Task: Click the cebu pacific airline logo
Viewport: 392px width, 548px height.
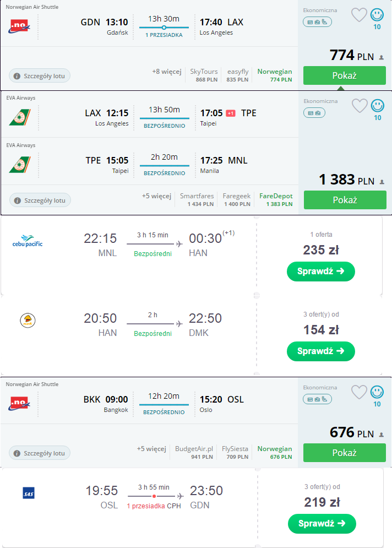Action: tap(27, 241)
